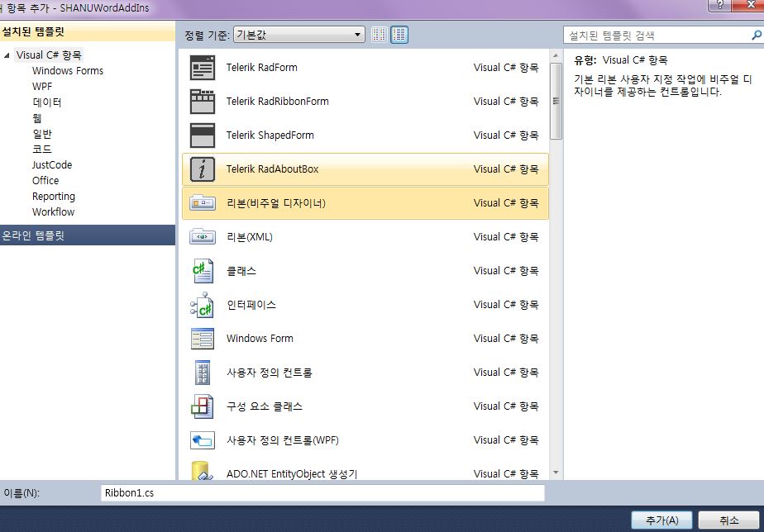Select the 일반 category

[42, 133]
